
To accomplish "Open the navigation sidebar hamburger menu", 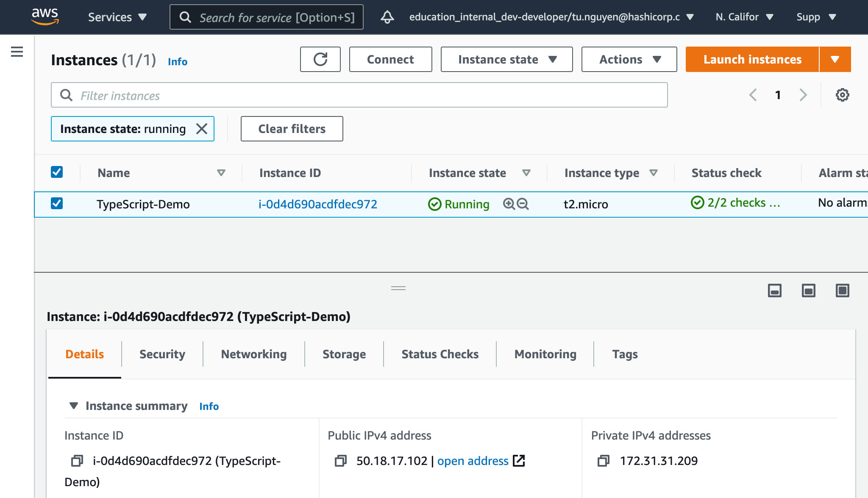I will click(17, 51).
